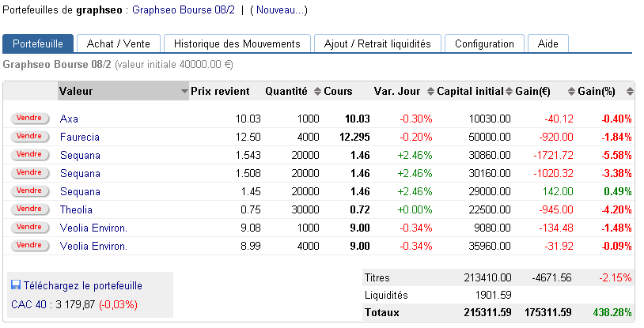Open the Achat / Vente tab
This screenshot has height=328, width=644.
click(119, 44)
